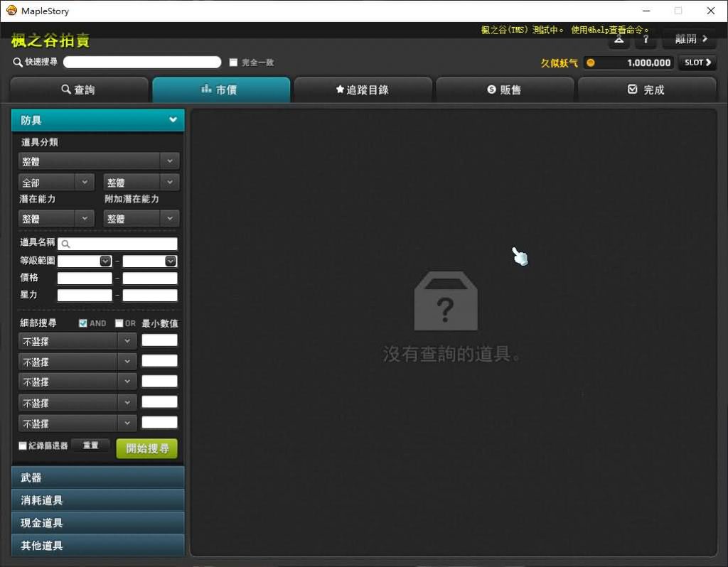Open the third 不選擇 detail dropdown

[x=77, y=382]
